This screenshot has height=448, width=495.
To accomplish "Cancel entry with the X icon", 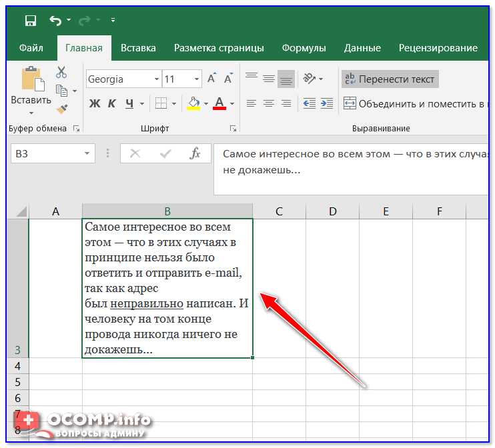I will click(135, 153).
